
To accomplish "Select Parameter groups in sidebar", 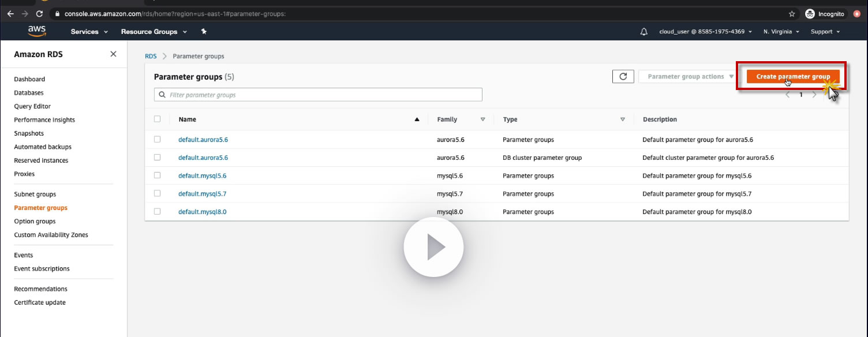I will 40,208.
